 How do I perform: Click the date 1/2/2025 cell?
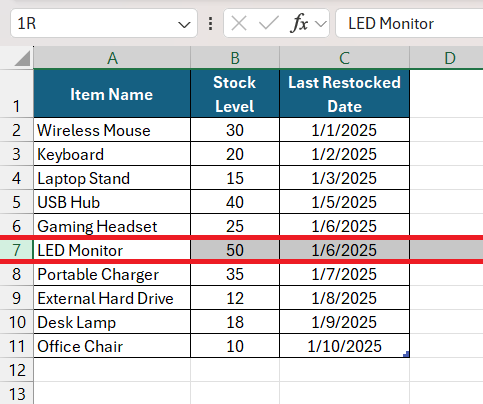[344, 154]
